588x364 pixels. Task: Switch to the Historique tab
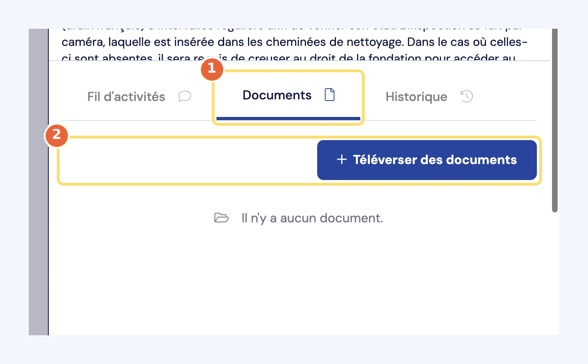[x=429, y=97]
